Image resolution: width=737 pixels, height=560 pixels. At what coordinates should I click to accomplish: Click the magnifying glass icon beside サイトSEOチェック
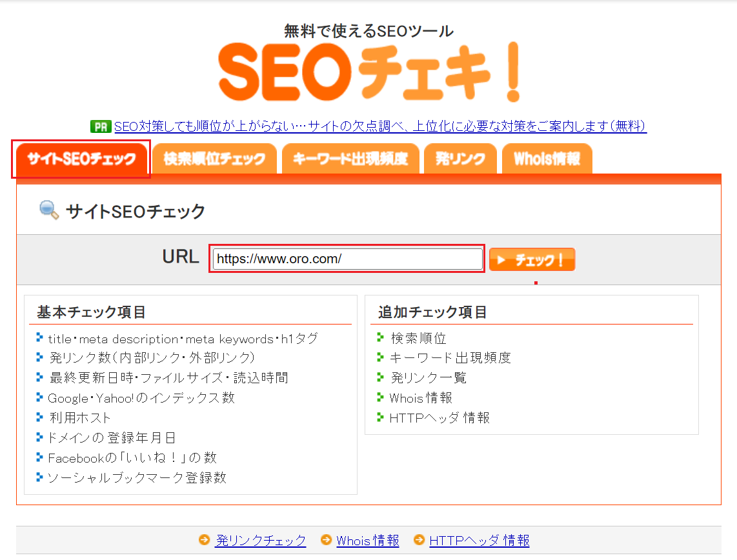click(47, 210)
